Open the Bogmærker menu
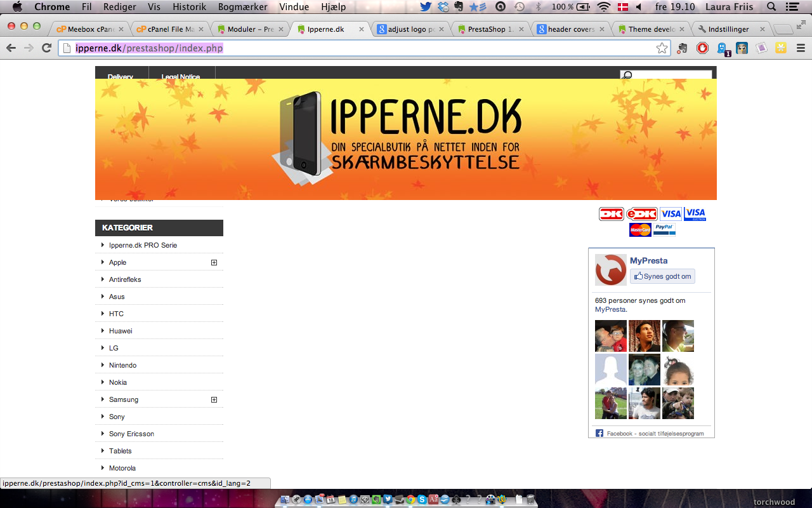 tap(243, 7)
